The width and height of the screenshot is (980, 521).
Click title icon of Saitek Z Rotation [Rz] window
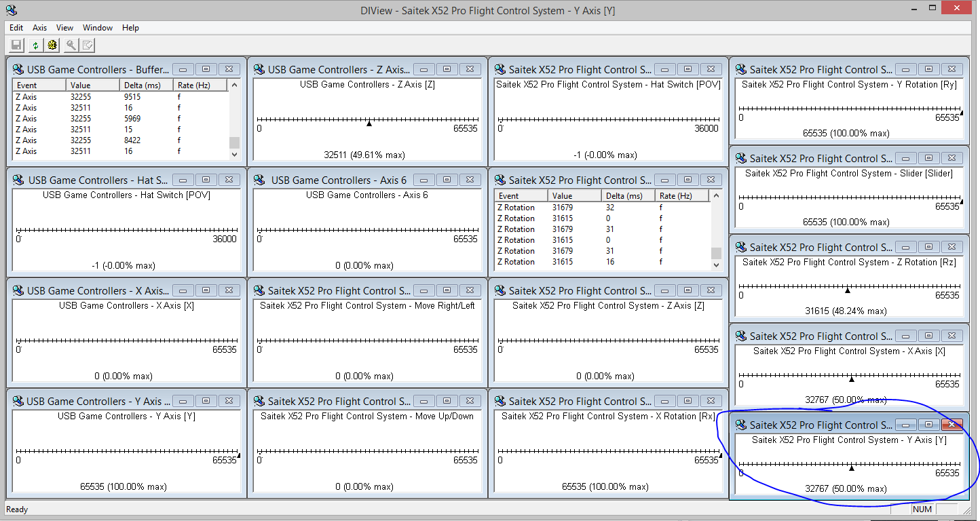741,247
